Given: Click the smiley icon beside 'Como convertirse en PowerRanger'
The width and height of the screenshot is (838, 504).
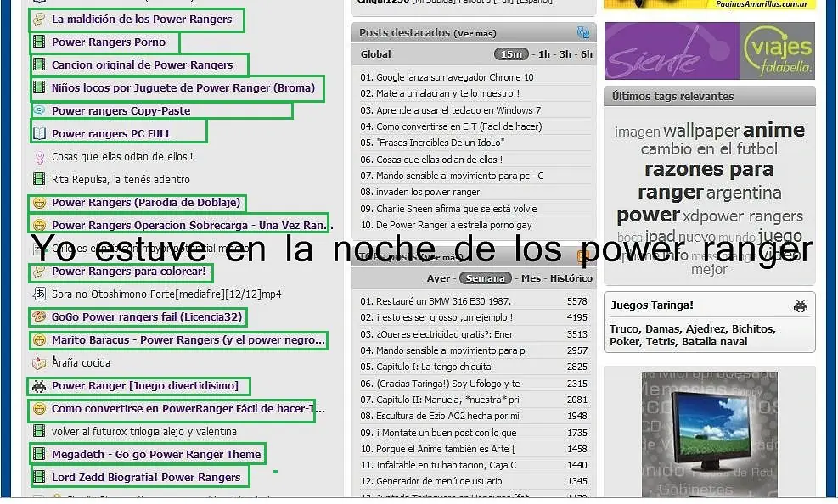Looking at the screenshot, I should click(x=39, y=408).
